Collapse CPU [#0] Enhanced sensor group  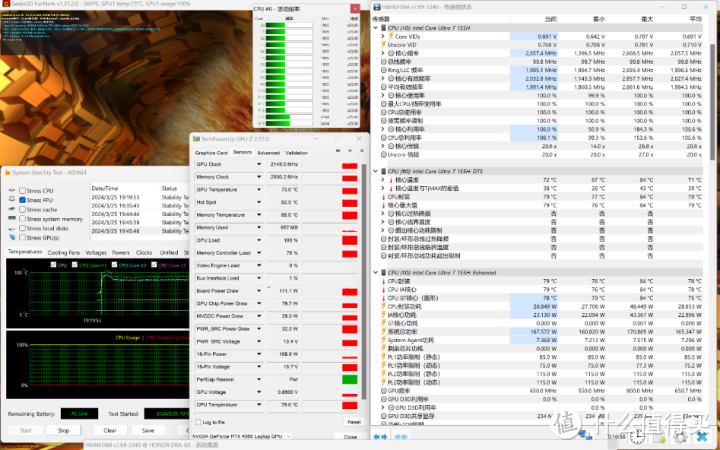376,273
